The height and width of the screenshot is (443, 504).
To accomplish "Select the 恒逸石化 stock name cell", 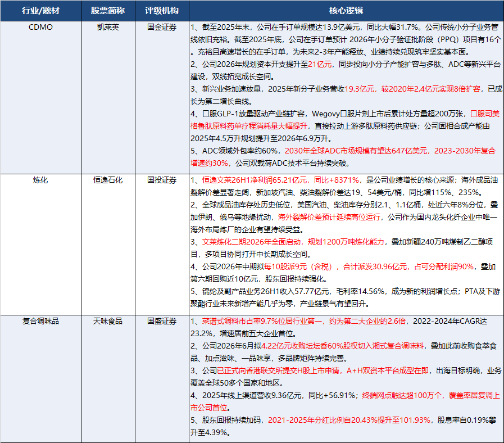I will (108, 245).
